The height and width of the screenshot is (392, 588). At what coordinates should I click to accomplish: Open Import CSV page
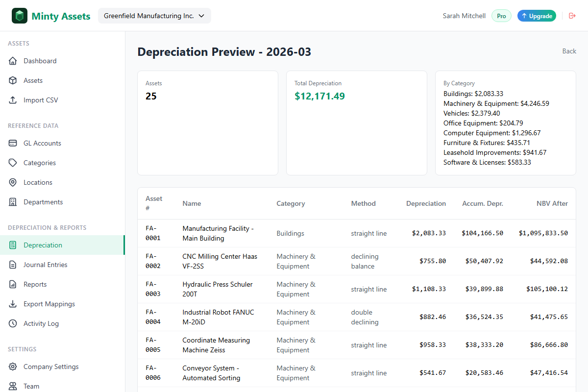pyautogui.click(x=62, y=100)
